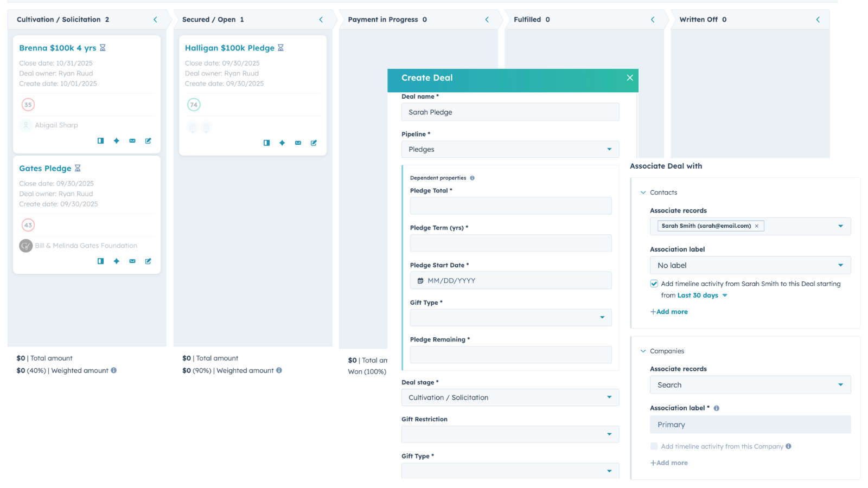Click the Pledge Start Date input field
The height and width of the screenshot is (488, 868).
pos(510,280)
